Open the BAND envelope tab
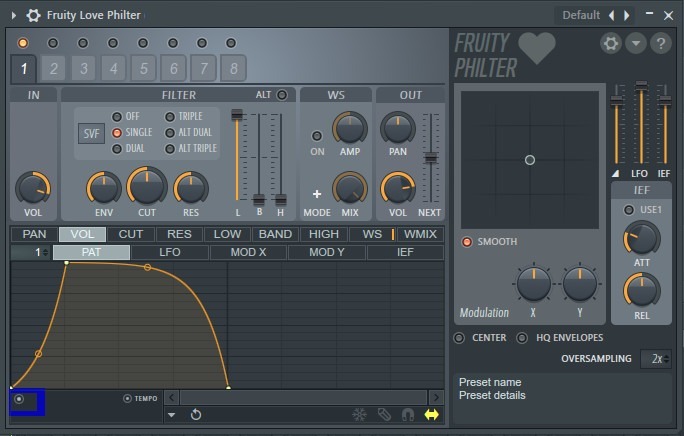 pyautogui.click(x=275, y=234)
